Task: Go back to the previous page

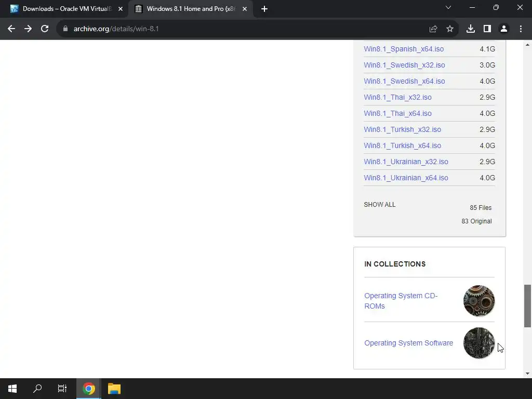Action: tap(11, 29)
